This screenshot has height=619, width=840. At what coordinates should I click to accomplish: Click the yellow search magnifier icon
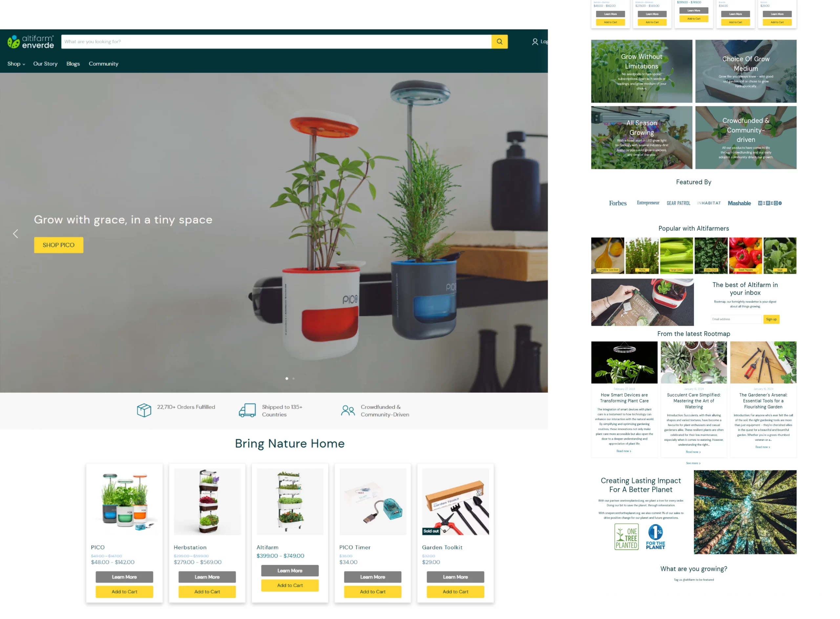click(499, 42)
